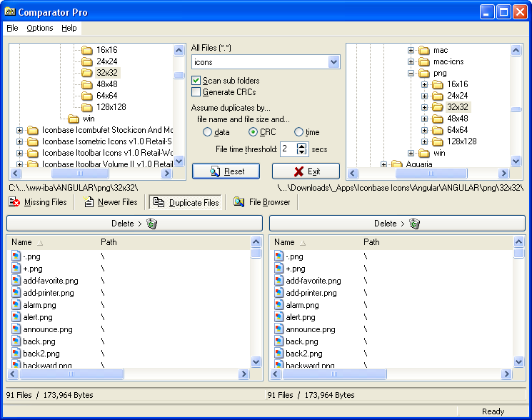Click left pane Delete button

[x=134, y=224]
